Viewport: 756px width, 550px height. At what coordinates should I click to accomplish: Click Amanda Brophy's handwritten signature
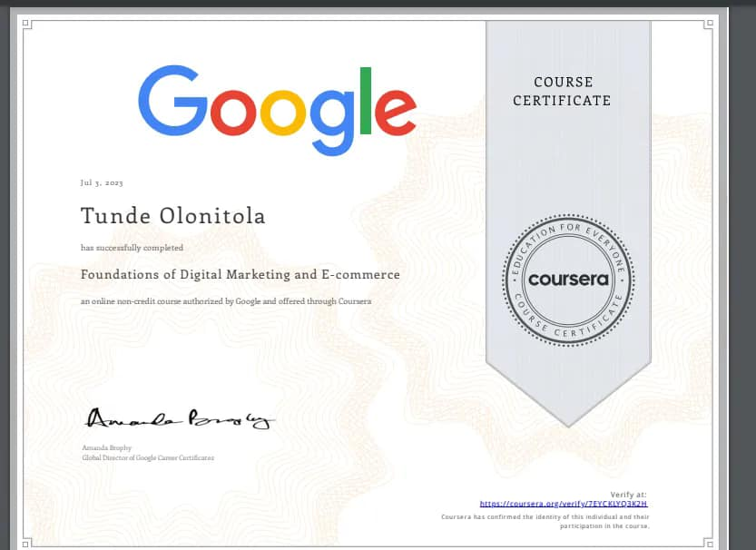click(x=180, y=419)
